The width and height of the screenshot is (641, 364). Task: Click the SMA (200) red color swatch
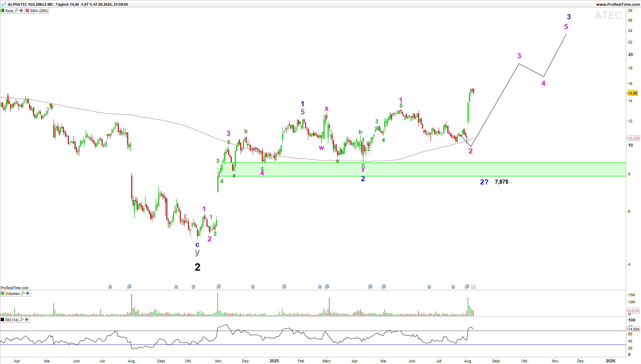click(27, 11)
